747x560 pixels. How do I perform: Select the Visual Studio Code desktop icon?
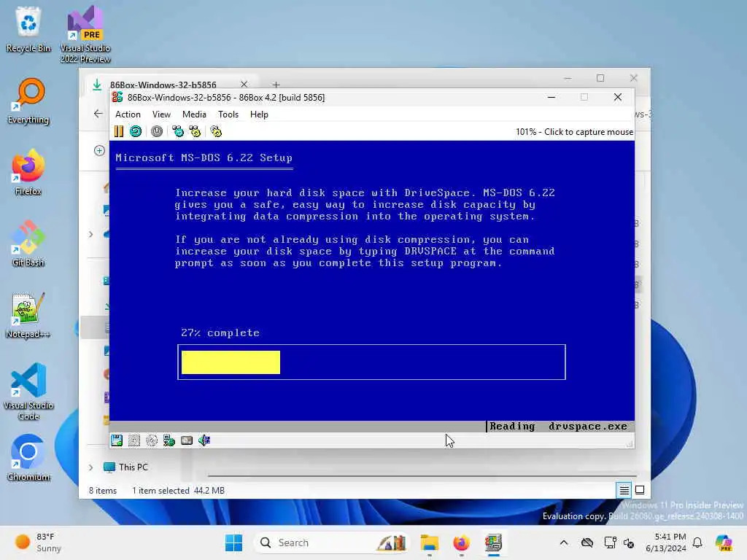pyautogui.click(x=28, y=392)
